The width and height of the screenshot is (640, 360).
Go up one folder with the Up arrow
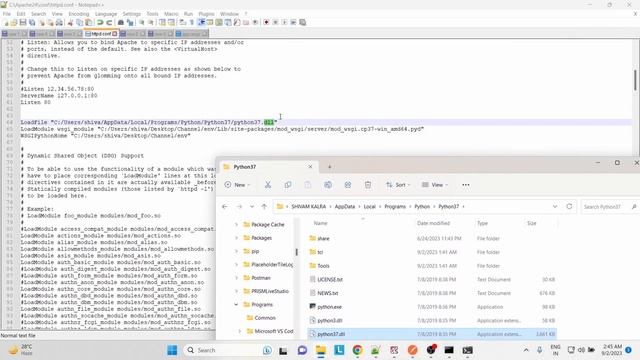[264, 207]
